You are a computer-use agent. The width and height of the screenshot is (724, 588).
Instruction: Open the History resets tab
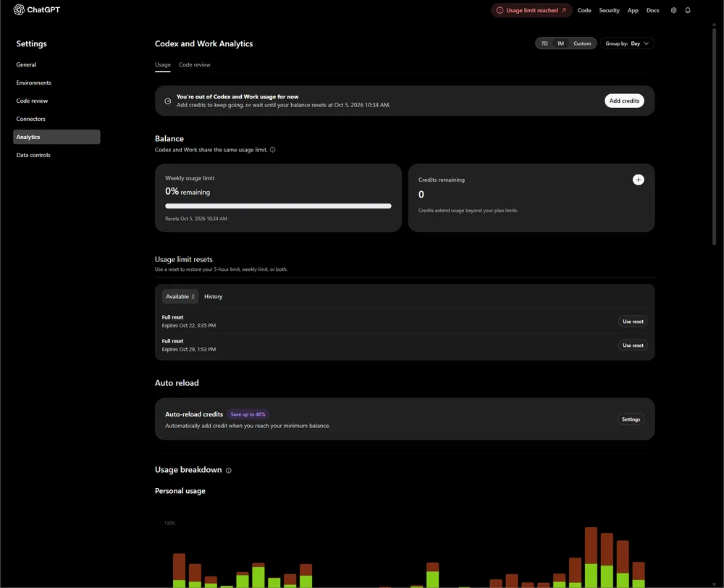[214, 297]
